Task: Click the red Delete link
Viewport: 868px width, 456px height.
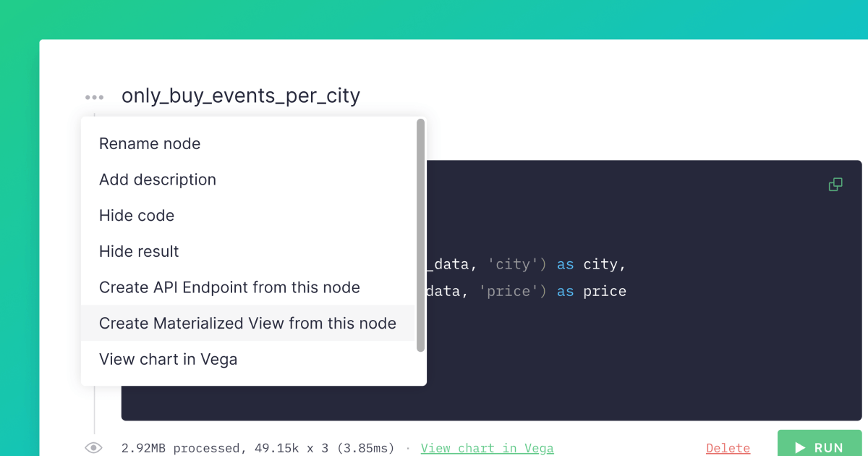Action: pos(728,448)
